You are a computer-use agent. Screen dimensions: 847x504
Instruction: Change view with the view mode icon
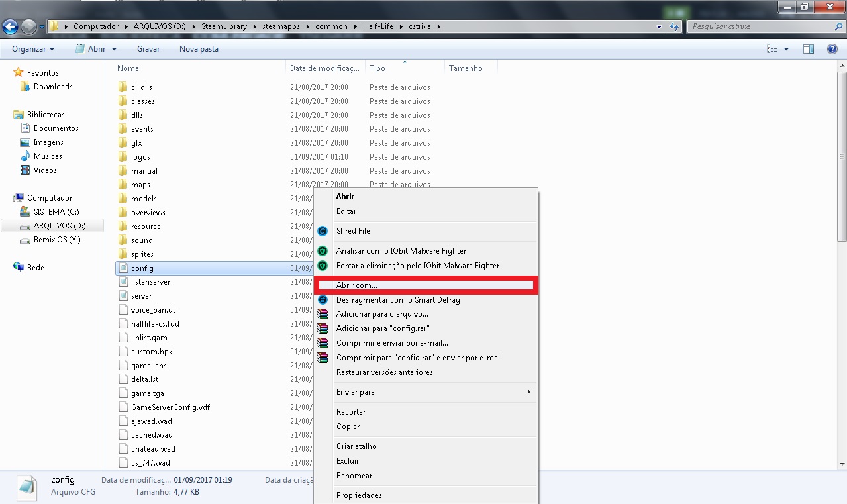772,49
